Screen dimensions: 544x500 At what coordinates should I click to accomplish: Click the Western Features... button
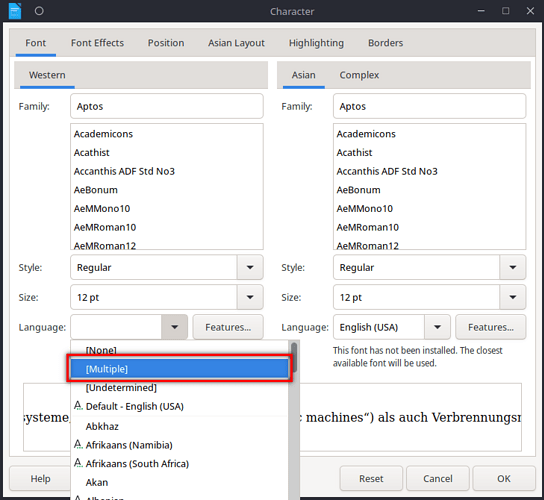[x=228, y=327]
